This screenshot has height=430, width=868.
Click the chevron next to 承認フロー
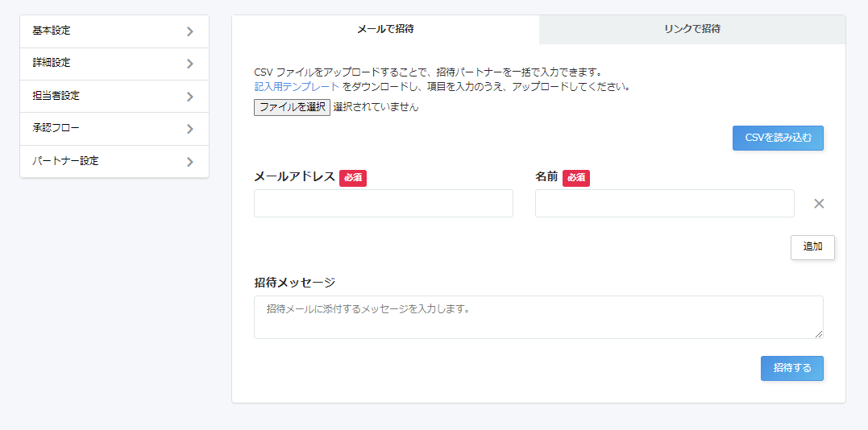(190, 129)
